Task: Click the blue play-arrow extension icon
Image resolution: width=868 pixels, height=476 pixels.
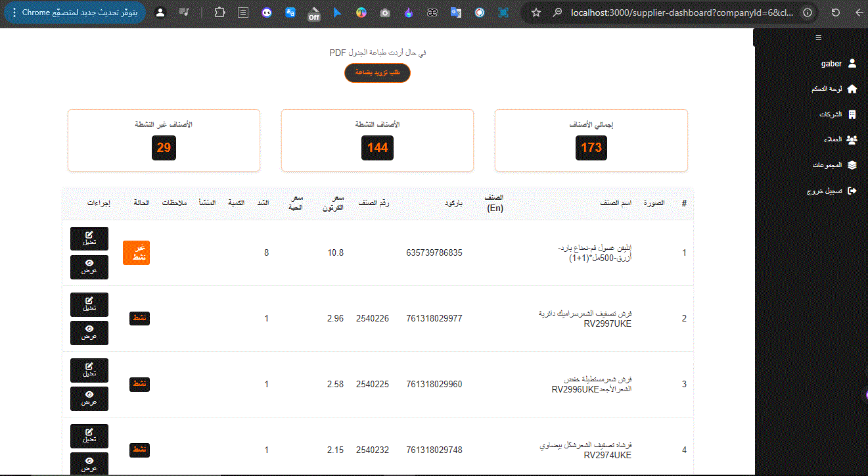Action: (x=337, y=12)
